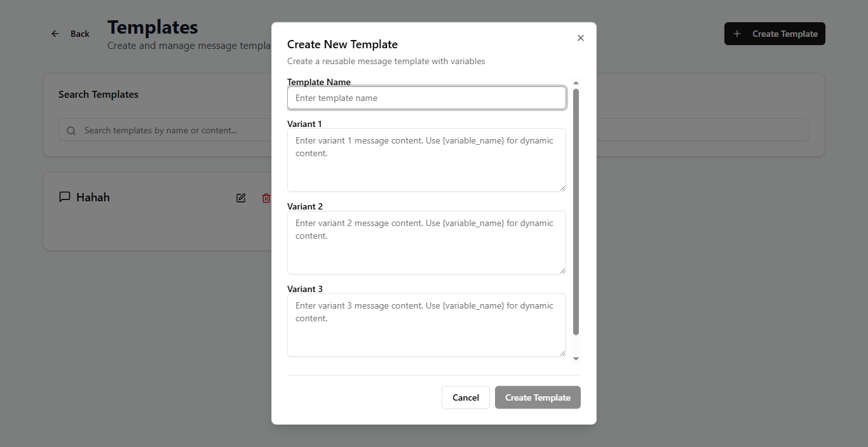Click the dialog's vertical scrollbar thumb
The image size is (868, 447).
pos(576,210)
